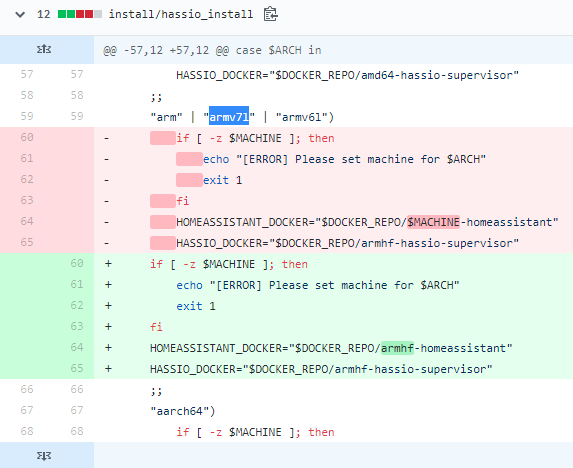
Task: Click the diffstat colored squares indicator
Action: [x=80, y=14]
